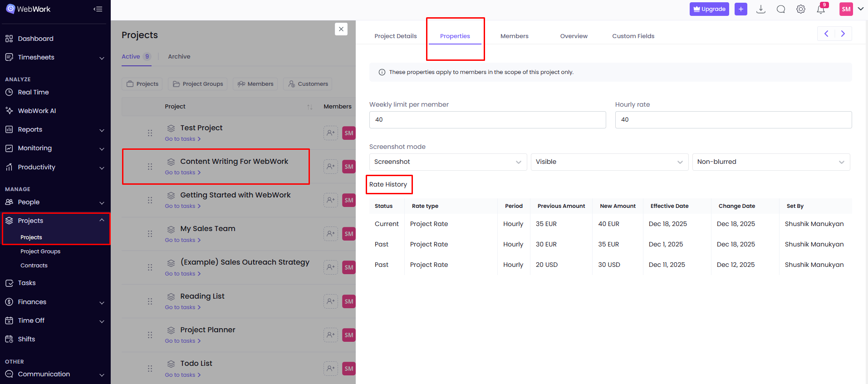Click add member icon for Test Project

click(x=331, y=133)
